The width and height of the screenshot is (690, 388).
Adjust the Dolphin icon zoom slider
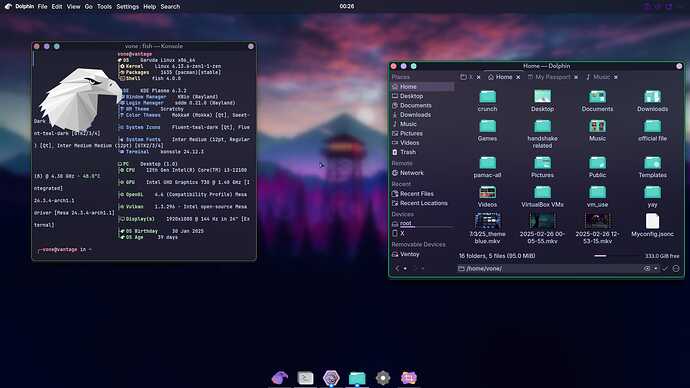(615, 256)
